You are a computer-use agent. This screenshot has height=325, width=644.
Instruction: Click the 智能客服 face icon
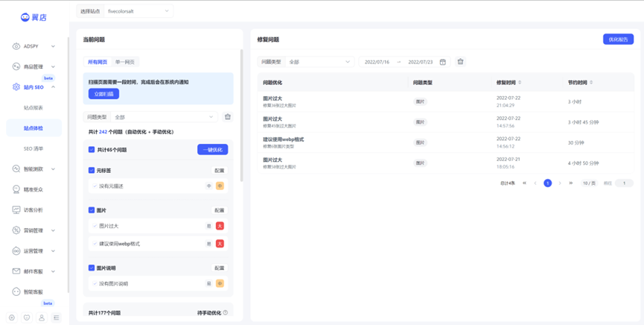tap(16, 291)
